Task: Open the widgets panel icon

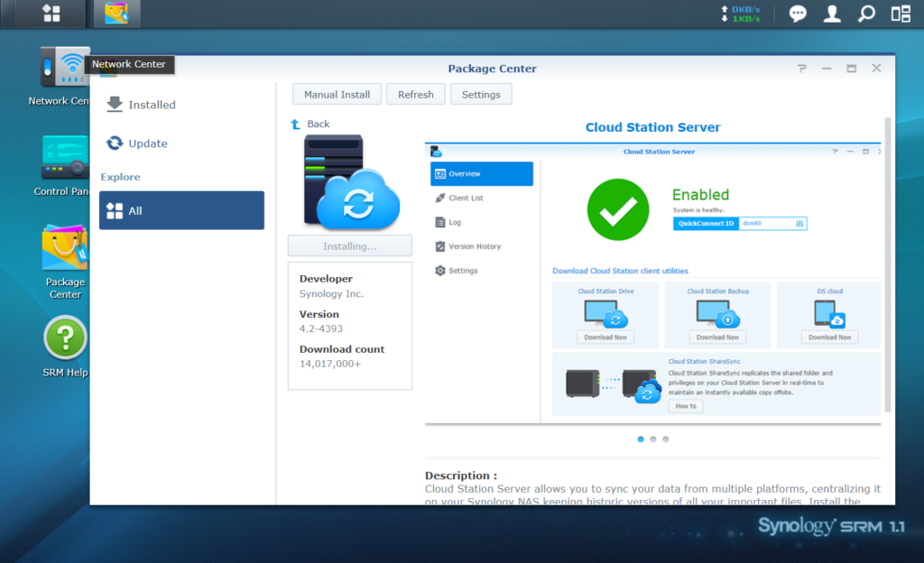Action: [901, 14]
